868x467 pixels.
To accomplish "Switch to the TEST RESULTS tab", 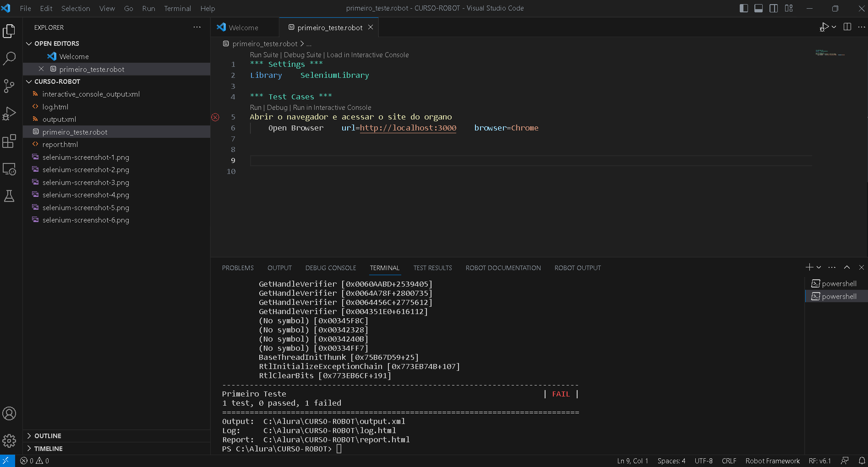I will tap(432, 268).
